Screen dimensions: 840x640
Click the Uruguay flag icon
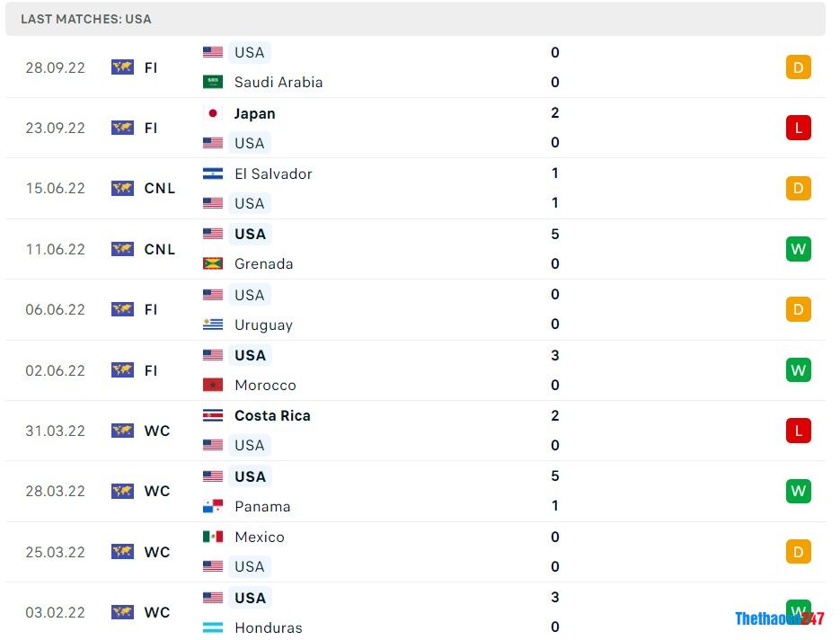[213, 324]
